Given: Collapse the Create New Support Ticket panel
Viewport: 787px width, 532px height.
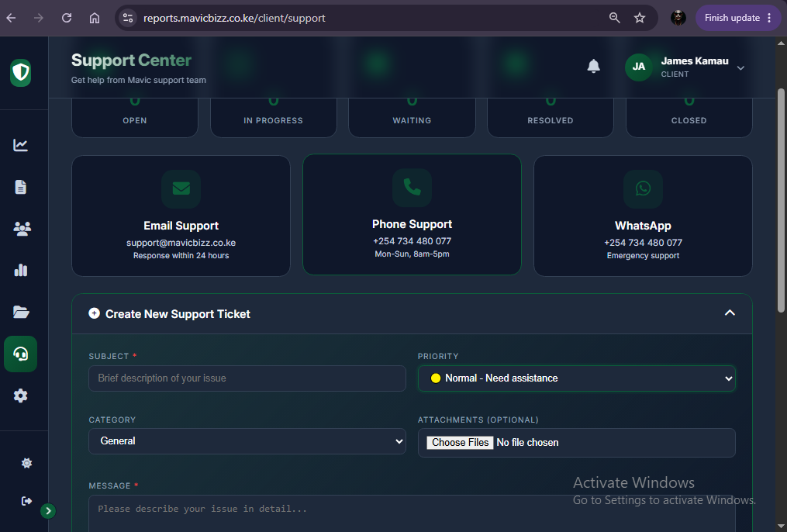Looking at the screenshot, I should coord(730,313).
